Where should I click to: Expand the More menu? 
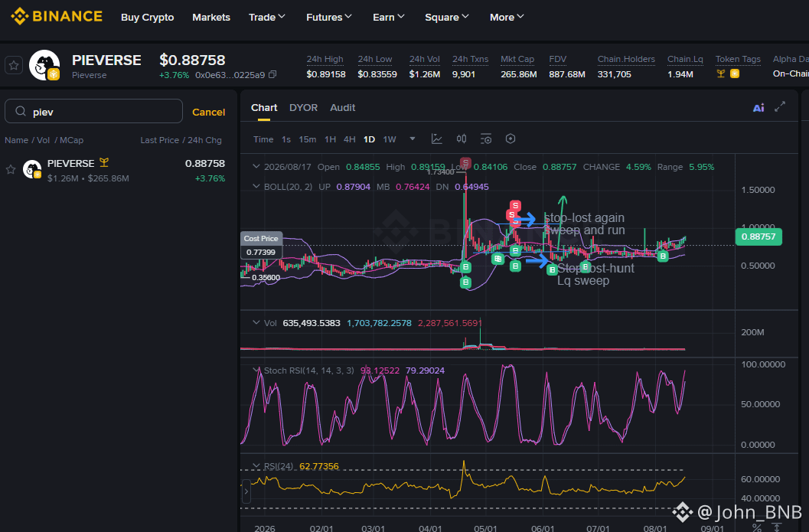pyautogui.click(x=507, y=17)
